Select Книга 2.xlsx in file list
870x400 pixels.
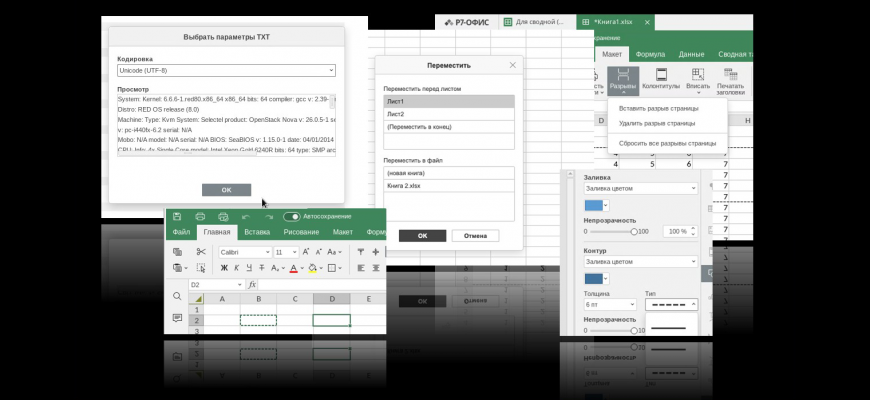click(449, 186)
